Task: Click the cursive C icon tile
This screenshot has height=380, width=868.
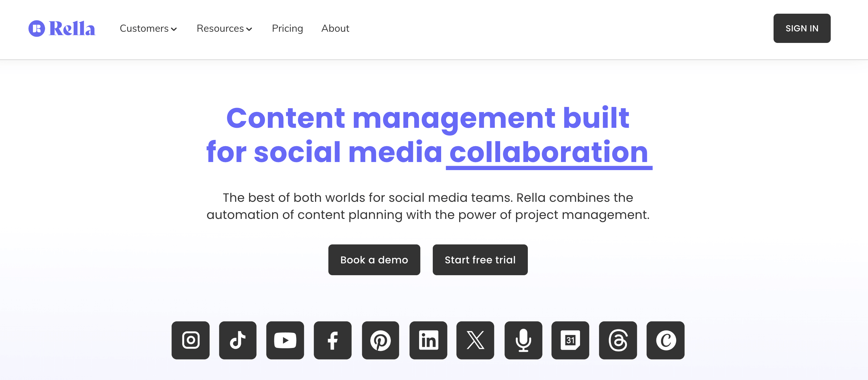Action: coord(665,340)
